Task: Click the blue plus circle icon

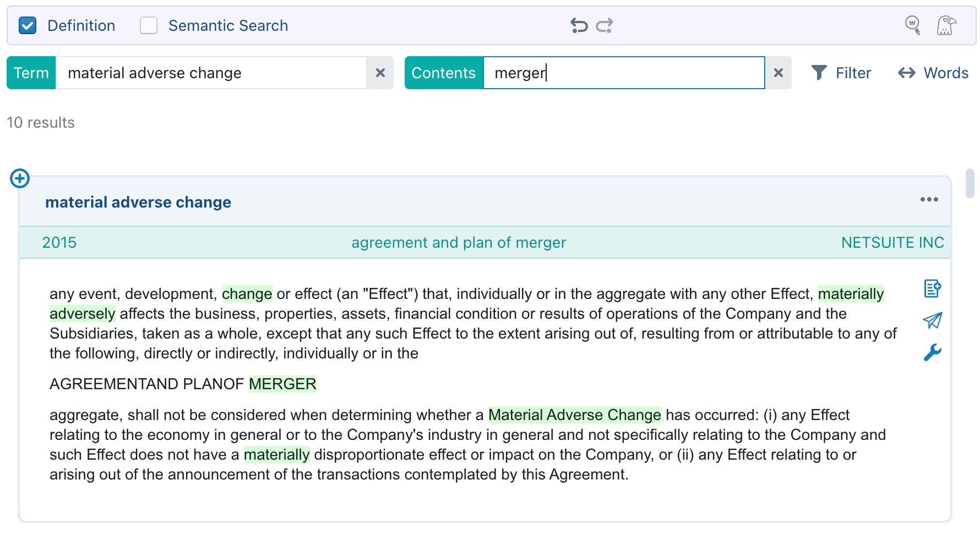Action: [x=20, y=178]
